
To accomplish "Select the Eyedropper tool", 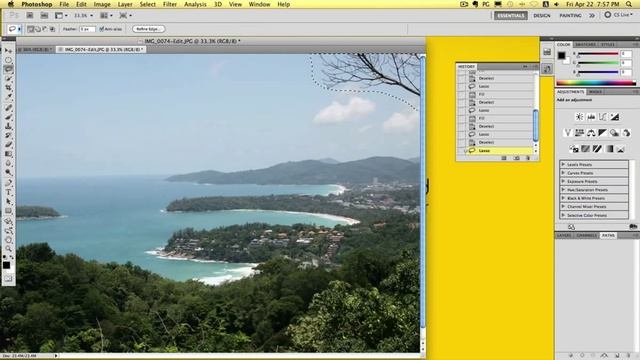I will coord(8,97).
